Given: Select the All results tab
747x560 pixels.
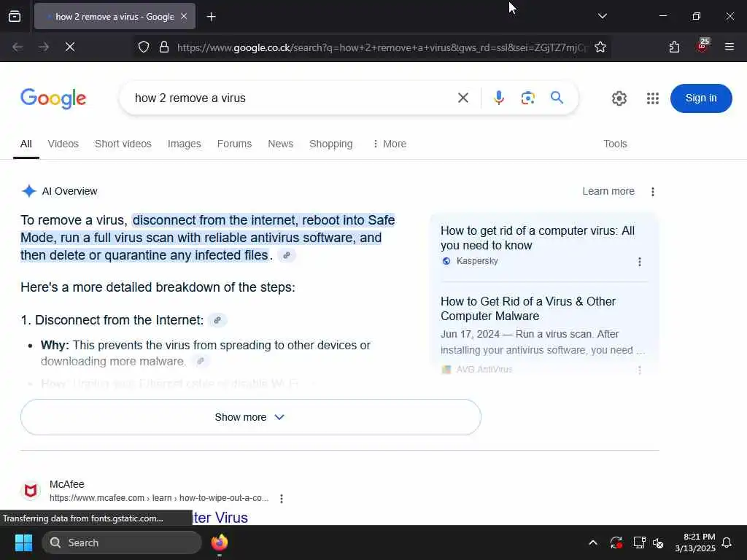Looking at the screenshot, I should [26, 144].
